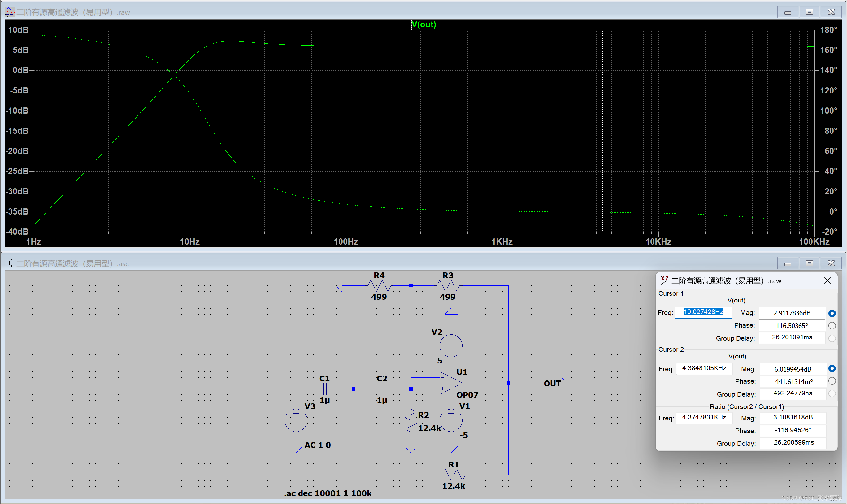Click Cursor 2 Group Delay value field

(793, 393)
